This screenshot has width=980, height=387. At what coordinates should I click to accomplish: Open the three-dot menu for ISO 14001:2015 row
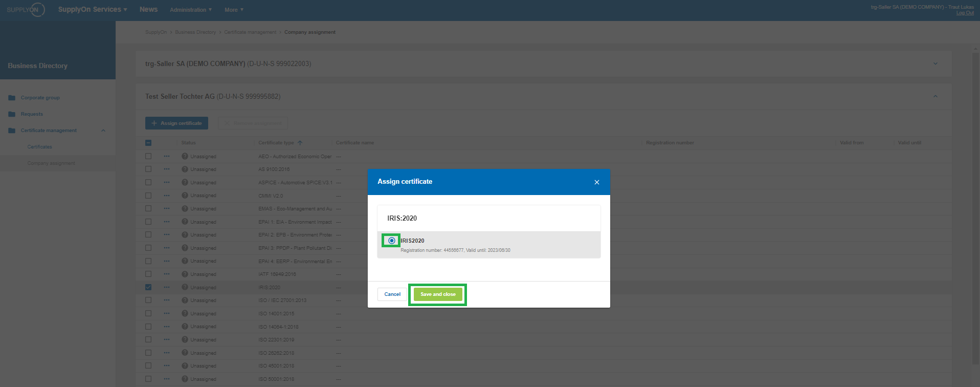click(167, 313)
